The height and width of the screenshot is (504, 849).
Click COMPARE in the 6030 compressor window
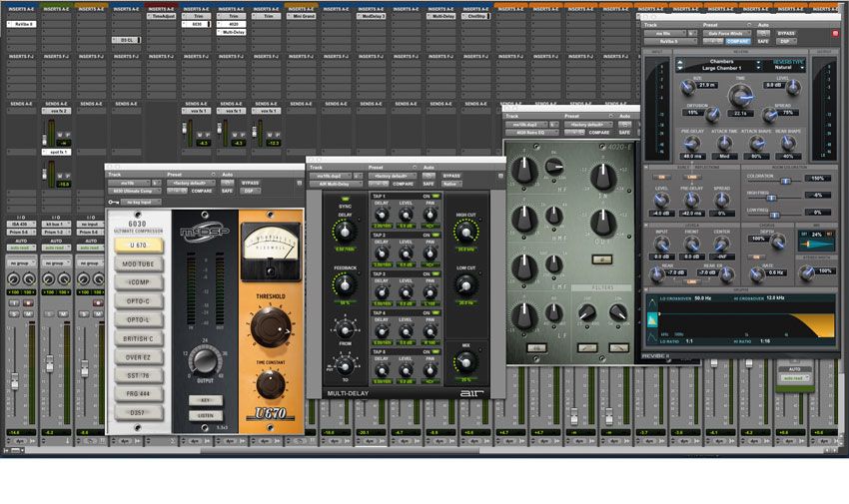(x=202, y=191)
